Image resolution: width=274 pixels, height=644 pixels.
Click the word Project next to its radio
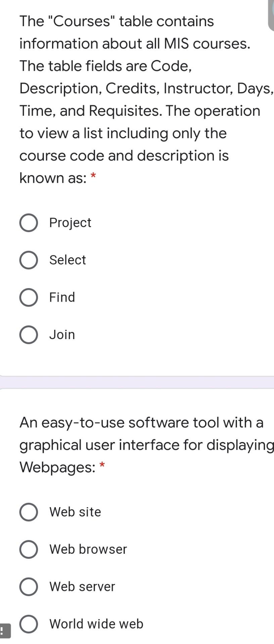coord(70,223)
